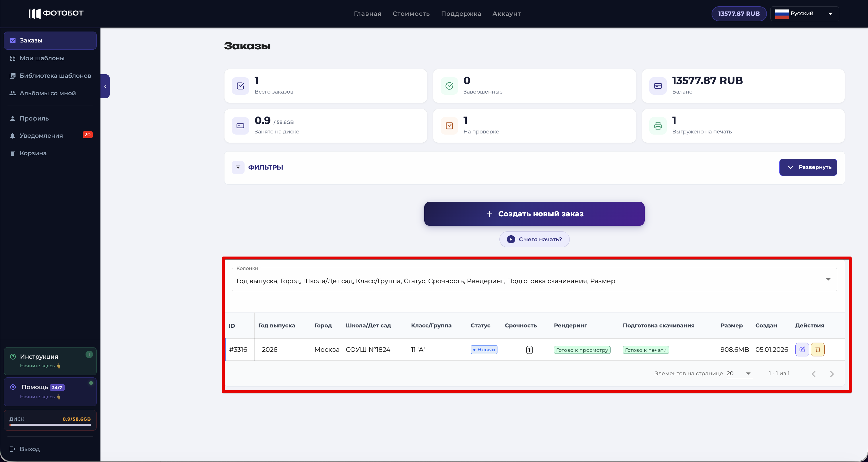Click order ID #3316
Viewport: 868px width, 462px height.
(238, 350)
